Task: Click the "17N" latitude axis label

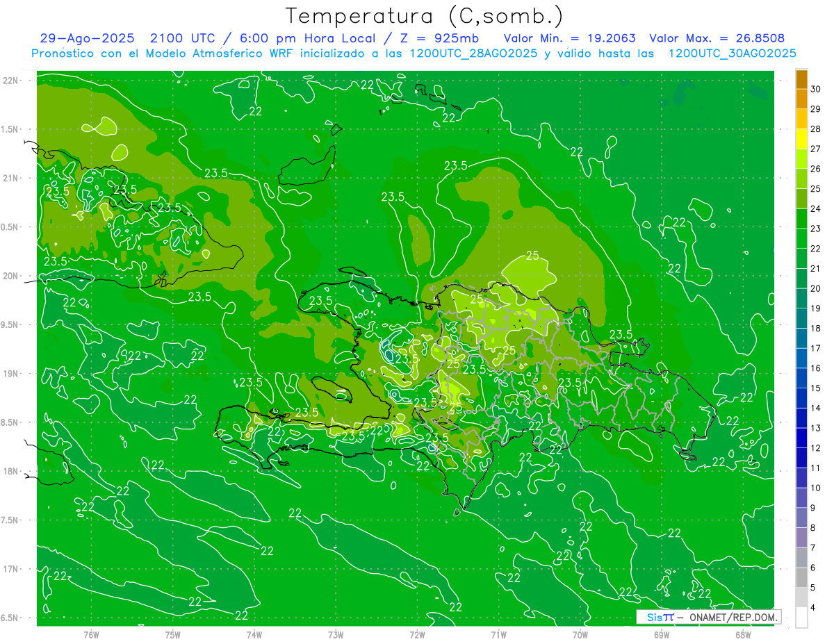Action: coord(10,569)
